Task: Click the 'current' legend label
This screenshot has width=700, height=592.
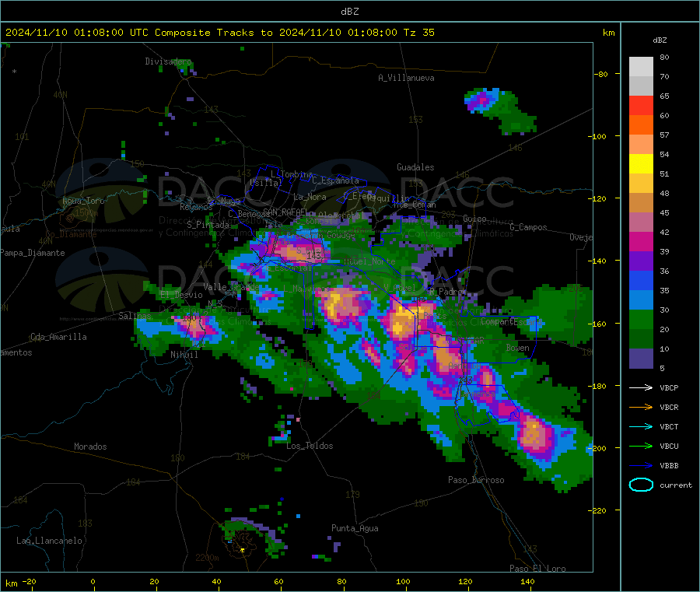Action: coord(675,485)
